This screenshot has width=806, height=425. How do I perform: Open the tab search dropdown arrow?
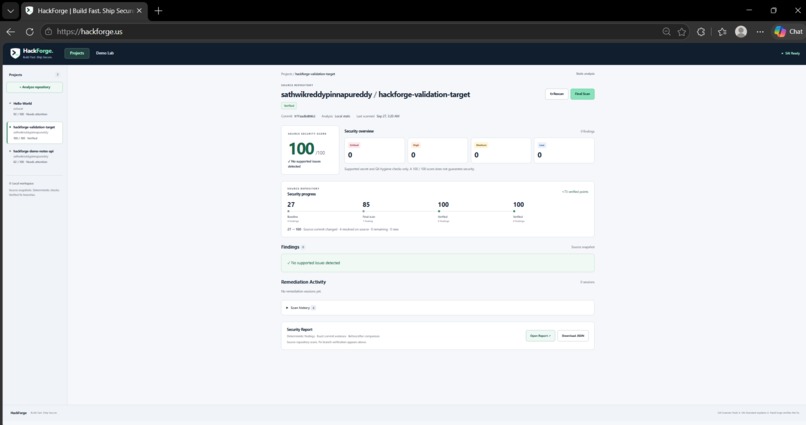(10, 10)
